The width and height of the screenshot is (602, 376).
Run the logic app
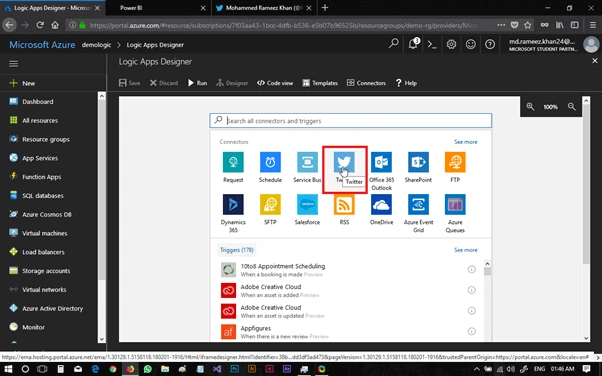pyautogui.click(x=197, y=83)
